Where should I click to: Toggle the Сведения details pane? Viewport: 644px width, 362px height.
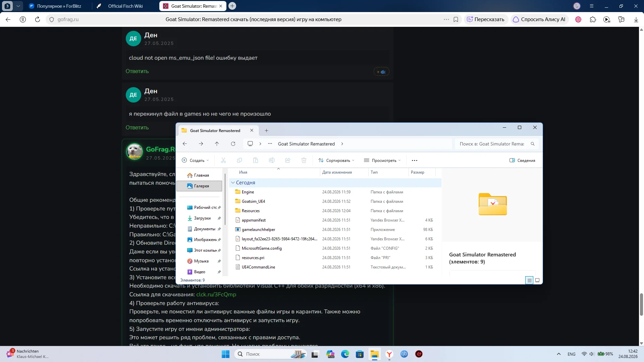pyautogui.click(x=522, y=160)
